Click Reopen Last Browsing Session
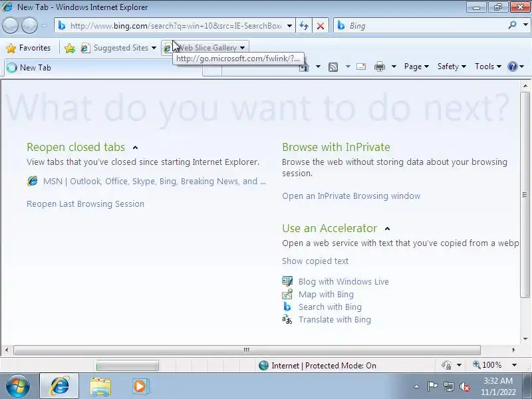Screen dimensions: 532x399 point(86,204)
